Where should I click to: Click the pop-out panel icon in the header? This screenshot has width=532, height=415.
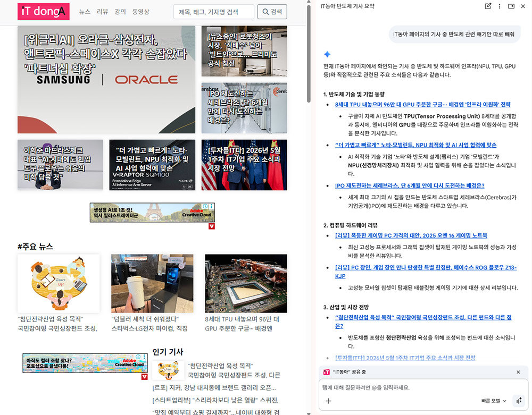[511, 6]
